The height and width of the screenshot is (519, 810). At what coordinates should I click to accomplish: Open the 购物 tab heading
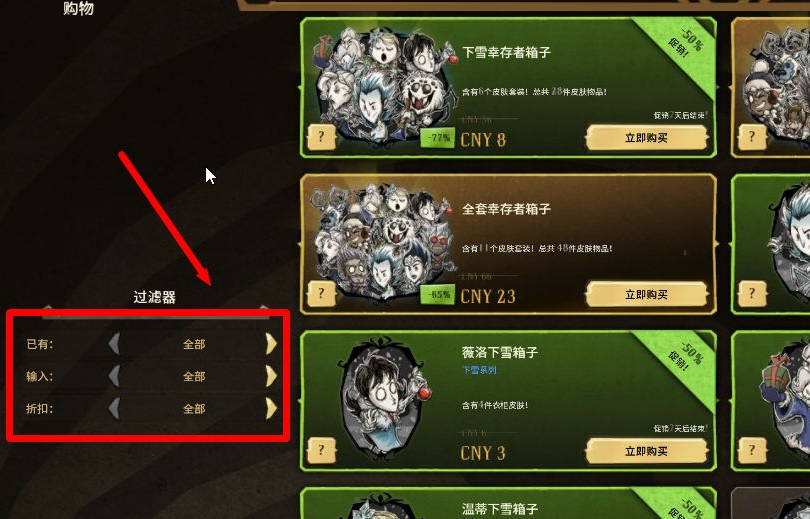79,8
